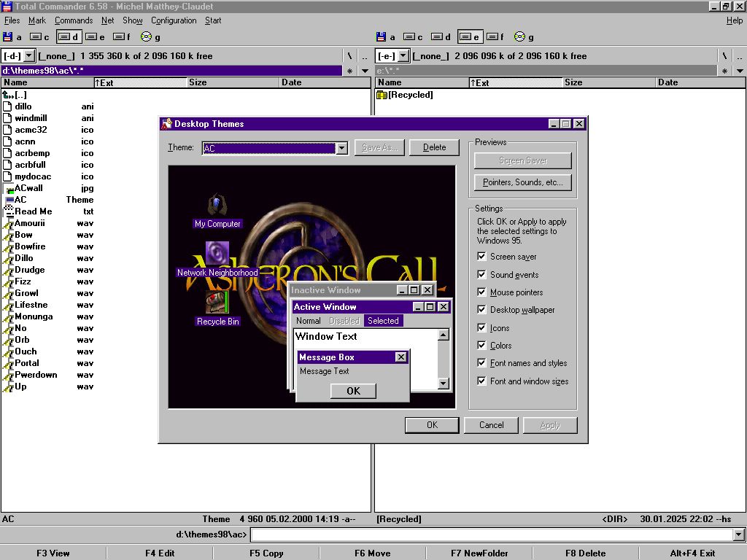Image resolution: width=747 pixels, height=560 pixels.
Task: Open the command line history dropdown
Action: coord(739,535)
